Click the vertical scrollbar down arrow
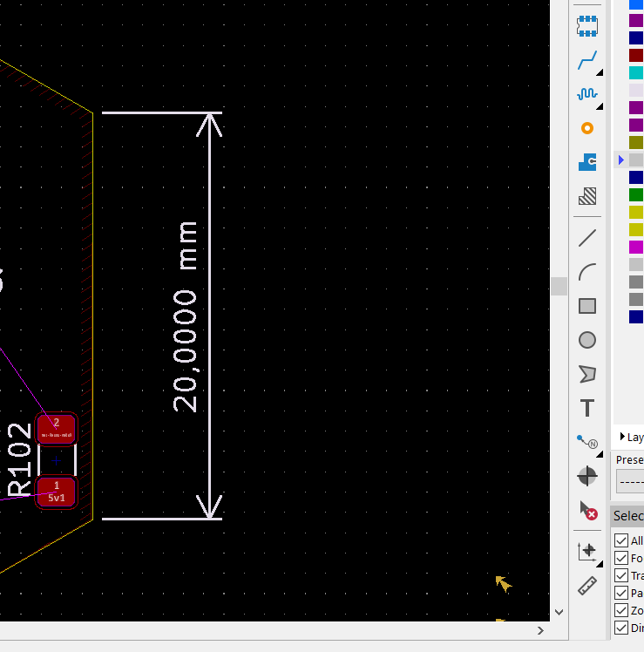The height and width of the screenshot is (652, 644). [559, 612]
